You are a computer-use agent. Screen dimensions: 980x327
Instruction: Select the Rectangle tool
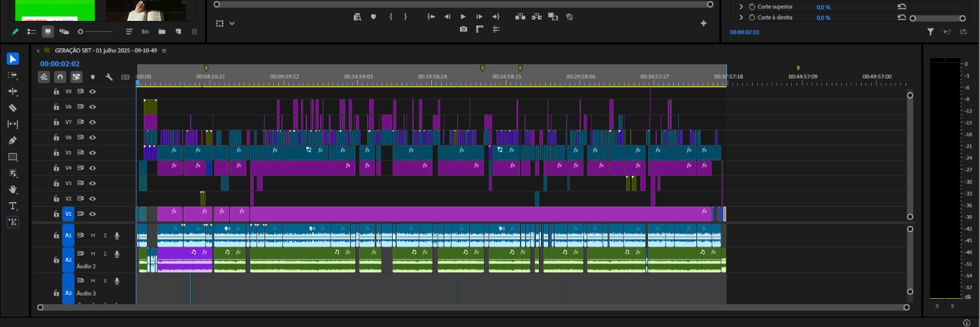[13, 157]
